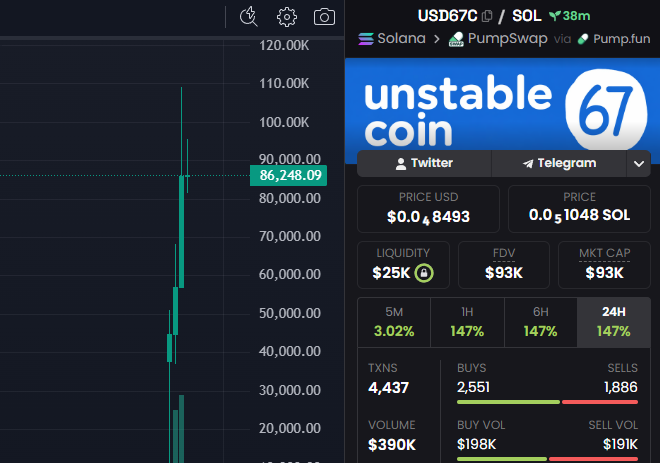Click the LIQUIDITY $25K value
Image resolution: width=660 pixels, height=463 pixels.
[x=391, y=273]
